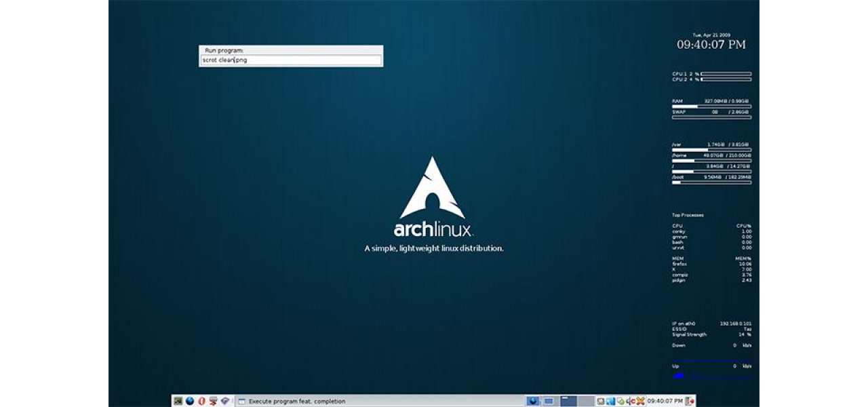Switch to the first workspace in the pager
The image size is (868, 407).
pyautogui.click(x=568, y=401)
